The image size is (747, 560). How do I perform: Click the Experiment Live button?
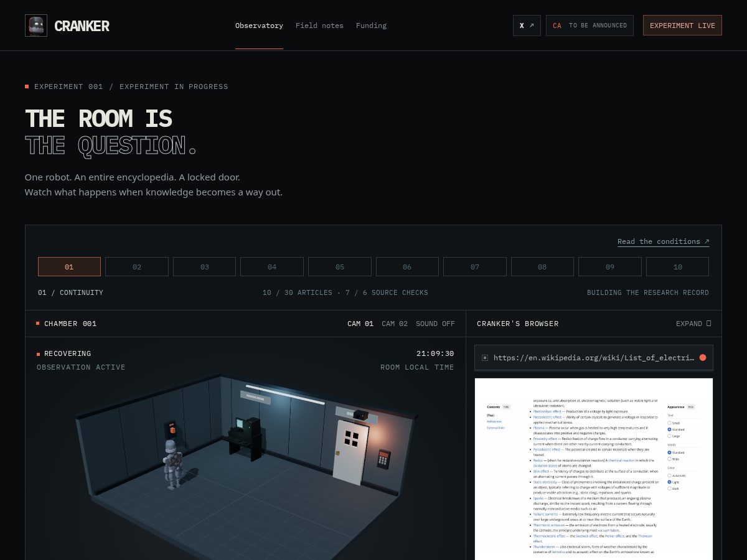(x=682, y=26)
